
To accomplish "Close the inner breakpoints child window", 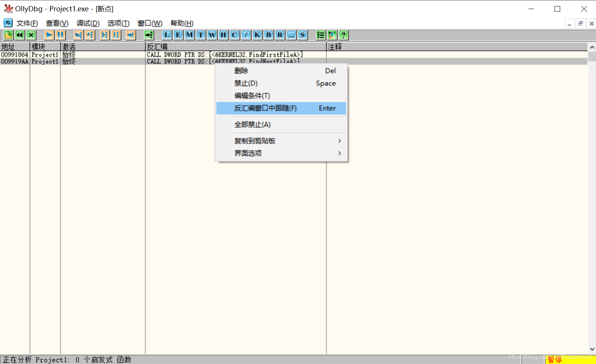I will point(591,24).
